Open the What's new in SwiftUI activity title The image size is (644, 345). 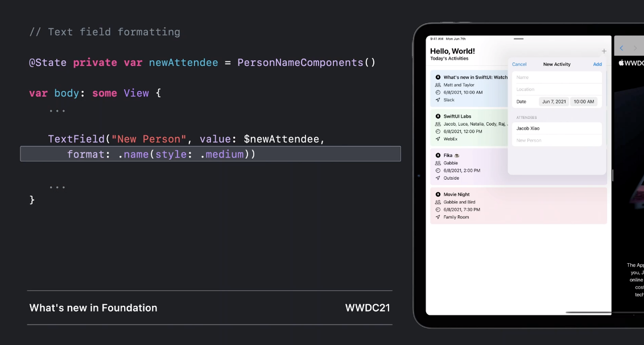pos(475,77)
